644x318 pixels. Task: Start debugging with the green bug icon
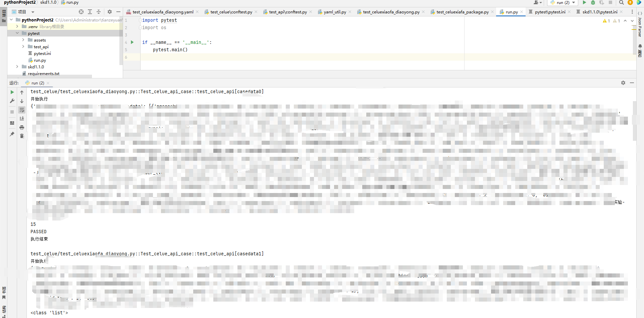[593, 2]
